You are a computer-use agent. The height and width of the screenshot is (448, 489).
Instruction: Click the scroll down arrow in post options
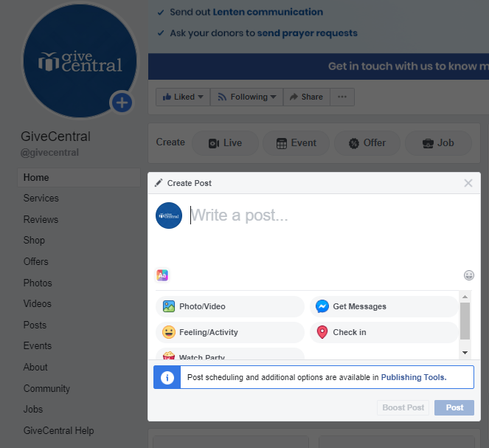465,353
